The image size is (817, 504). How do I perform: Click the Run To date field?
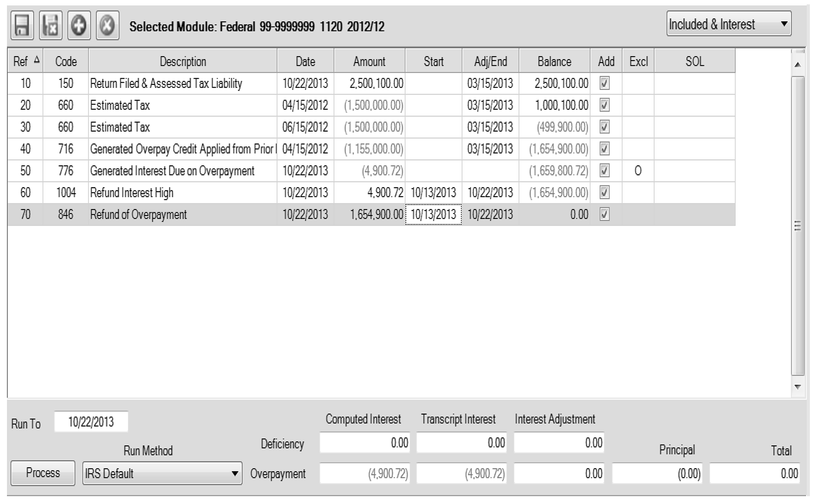pyautogui.click(x=91, y=422)
